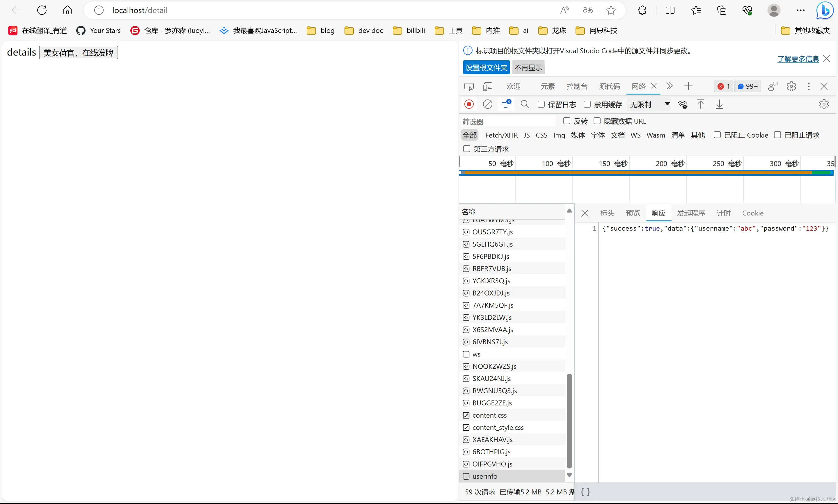Open the browser three-dots menu
Screen dimensions: 838x504
coord(800,10)
